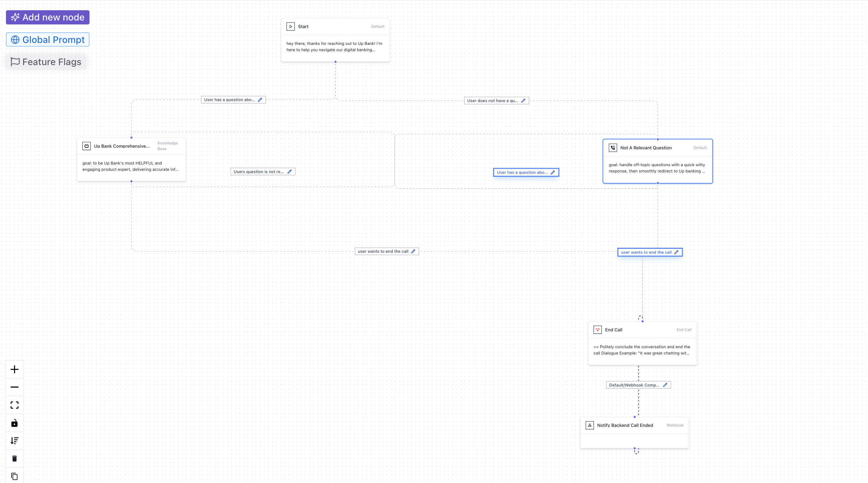Click the Add new node button
Image resolution: width=868 pixels, height=483 pixels.
tap(48, 17)
